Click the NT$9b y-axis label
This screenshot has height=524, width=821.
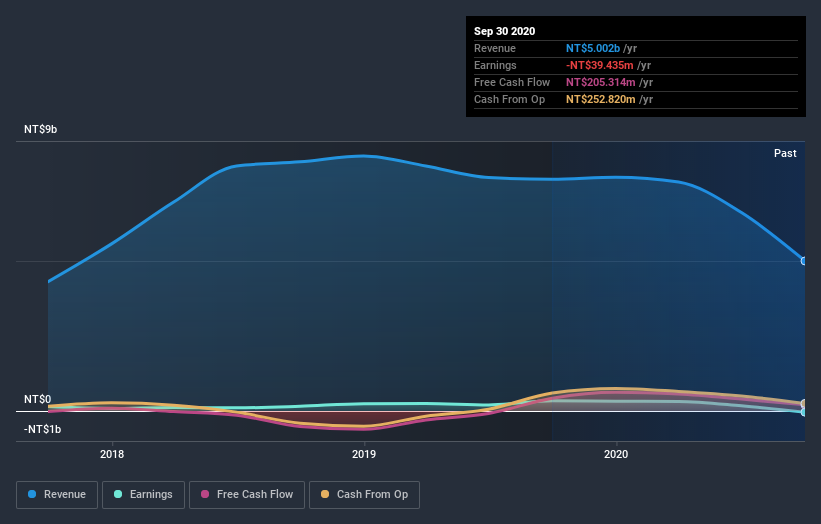40,129
